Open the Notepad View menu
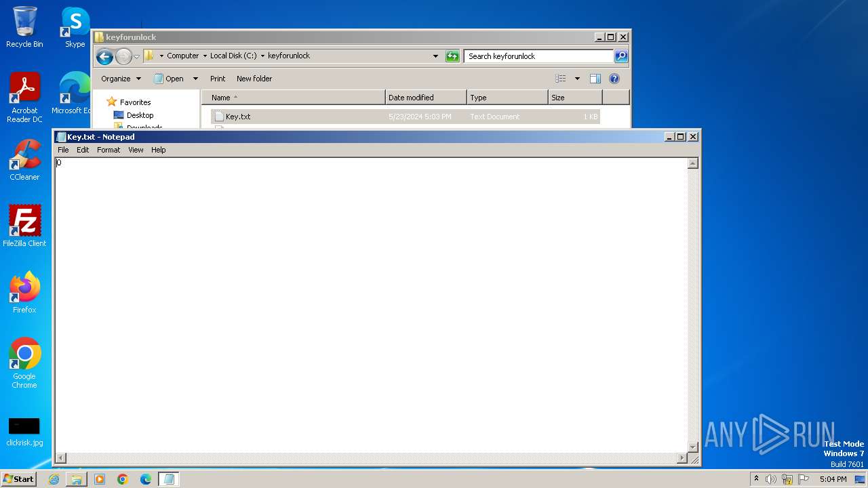868x488 pixels. point(136,150)
